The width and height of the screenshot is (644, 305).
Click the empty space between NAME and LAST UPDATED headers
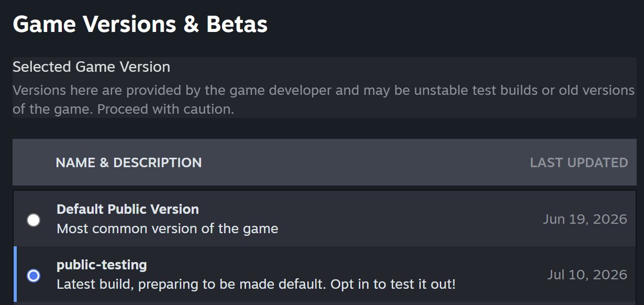tap(365, 162)
